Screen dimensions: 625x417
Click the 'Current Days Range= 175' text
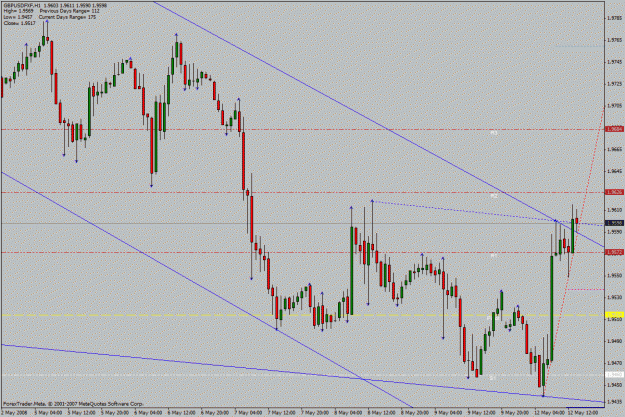(67, 17)
